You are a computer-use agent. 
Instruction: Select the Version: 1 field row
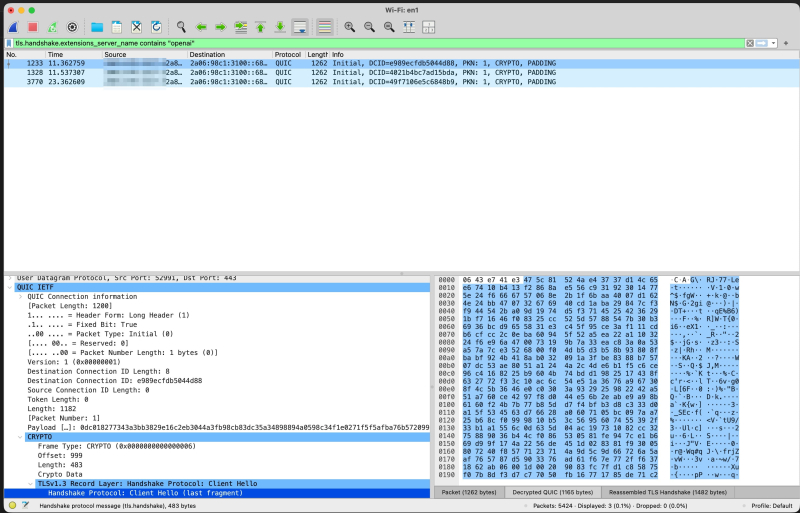coord(217,362)
